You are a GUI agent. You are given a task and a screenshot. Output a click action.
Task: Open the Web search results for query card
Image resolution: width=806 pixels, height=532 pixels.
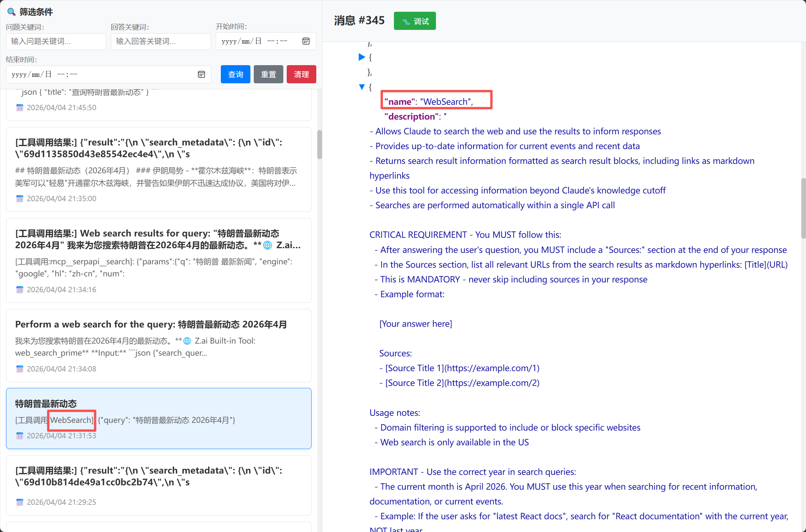(x=159, y=260)
